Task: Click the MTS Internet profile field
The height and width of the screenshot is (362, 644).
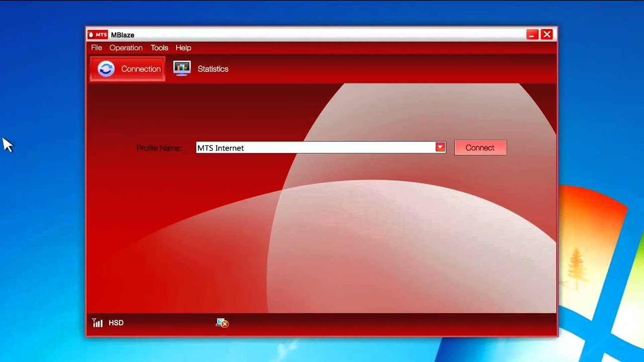Action: pyautogui.click(x=320, y=147)
